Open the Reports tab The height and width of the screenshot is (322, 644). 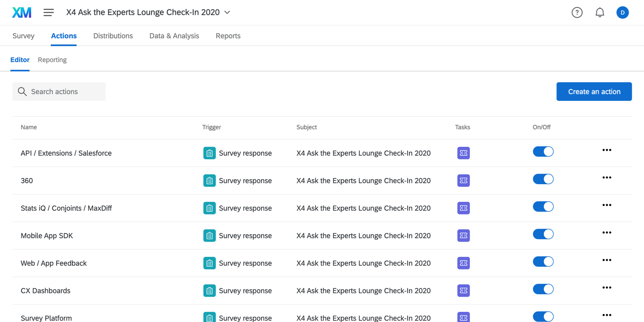[x=228, y=36]
